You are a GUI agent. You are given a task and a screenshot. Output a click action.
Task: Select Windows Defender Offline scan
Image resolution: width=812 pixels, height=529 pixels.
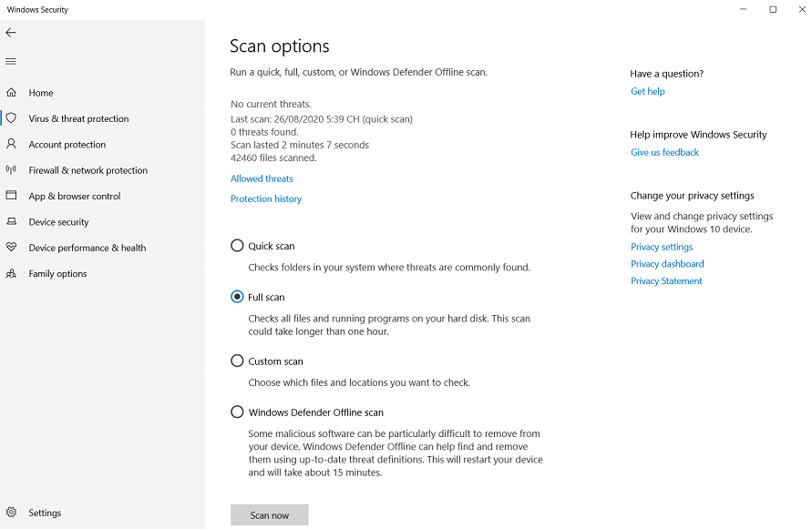pyautogui.click(x=237, y=412)
